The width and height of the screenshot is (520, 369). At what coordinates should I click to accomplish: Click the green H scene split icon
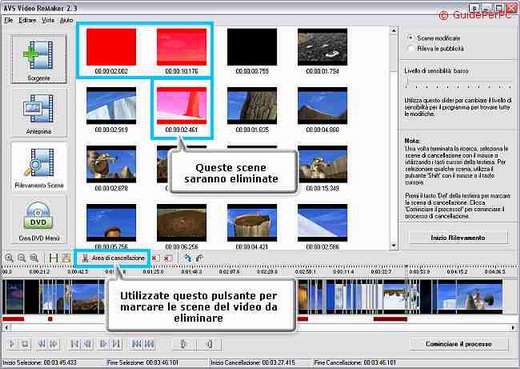point(53,258)
